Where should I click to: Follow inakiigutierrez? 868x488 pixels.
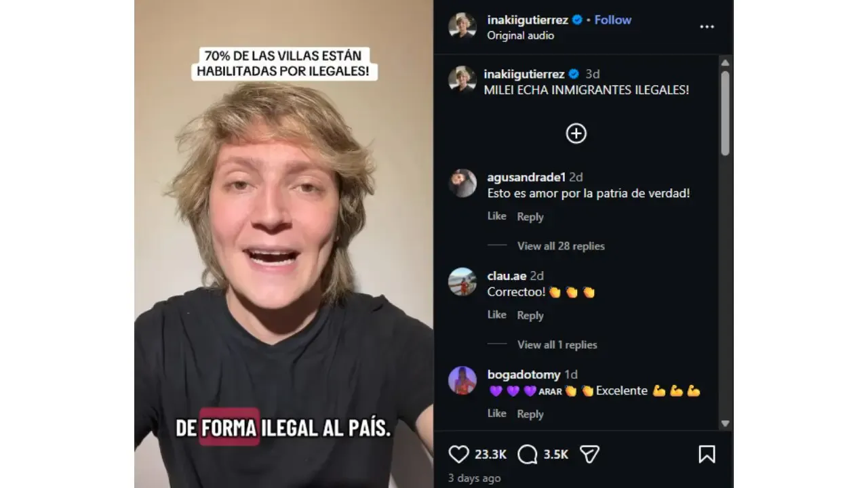[612, 20]
